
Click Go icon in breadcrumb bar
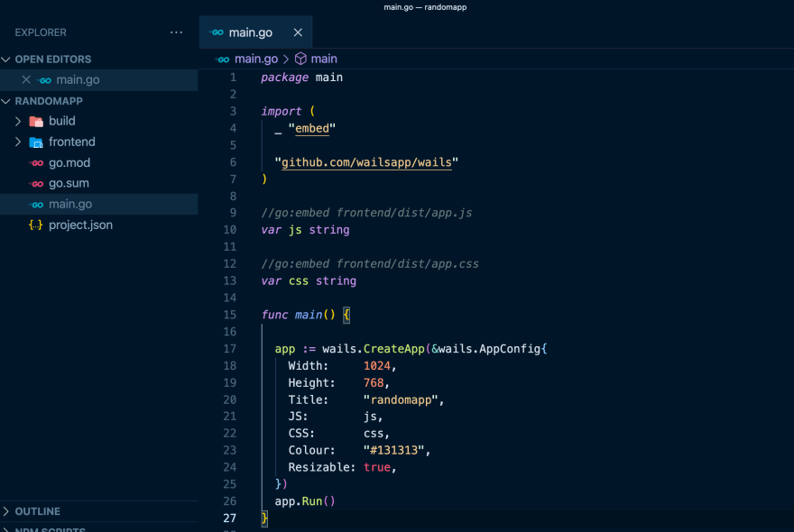pyautogui.click(x=222, y=60)
